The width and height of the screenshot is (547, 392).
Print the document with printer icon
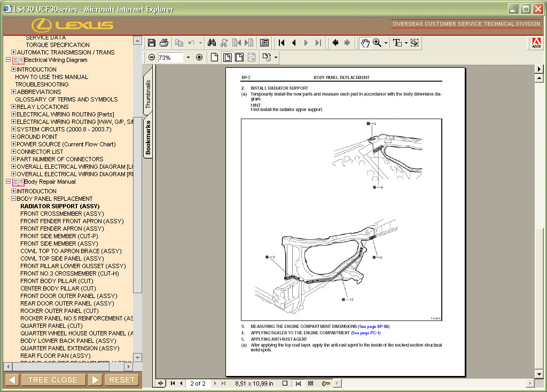pos(164,43)
